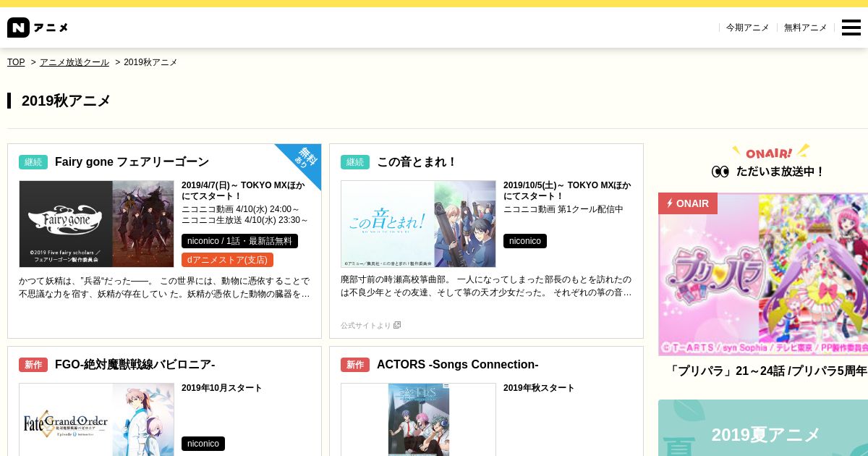Image resolution: width=868 pixels, height=456 pixels.
Task: Open the Fairy gone フェアリーゴーン title
Action: point(132,162)
